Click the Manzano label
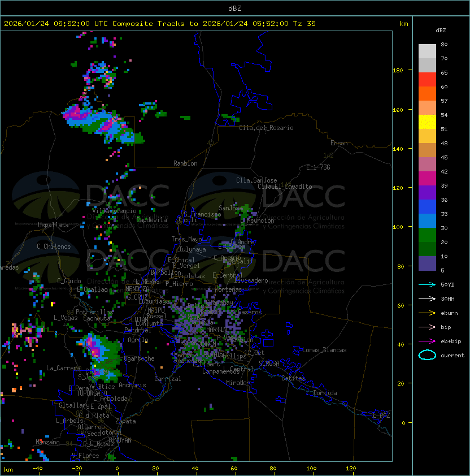The height and width of the screenshot is (476, 470). click(x=47, y=442)
